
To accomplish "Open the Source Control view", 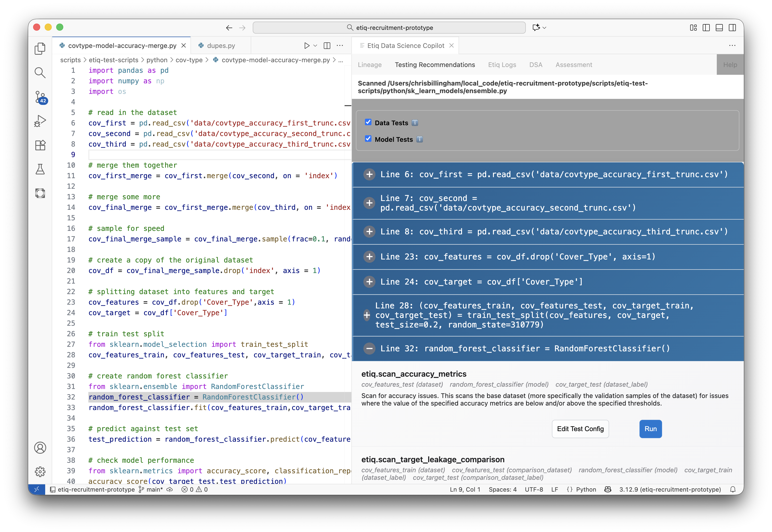I will pyautogui.click(x=40, y=97).
